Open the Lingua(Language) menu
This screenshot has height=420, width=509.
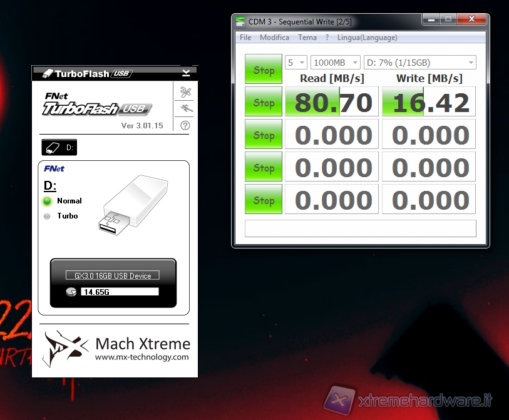(367, 38)
